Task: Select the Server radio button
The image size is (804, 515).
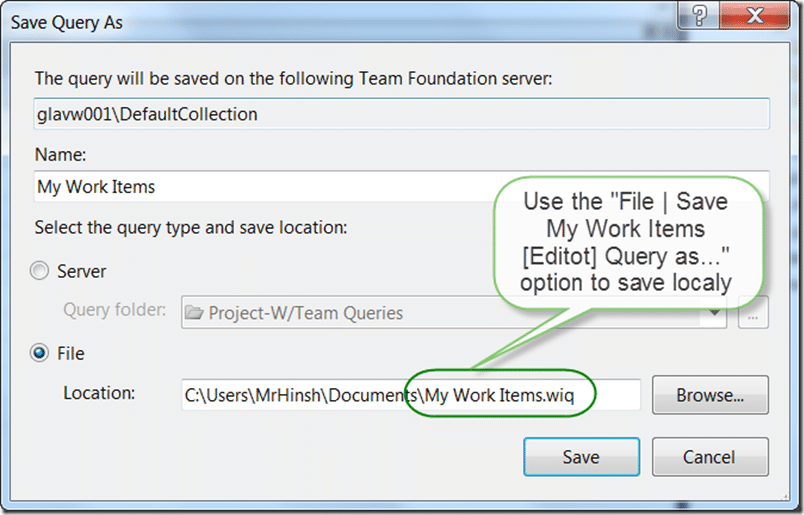Action: (x=39, y=271)
